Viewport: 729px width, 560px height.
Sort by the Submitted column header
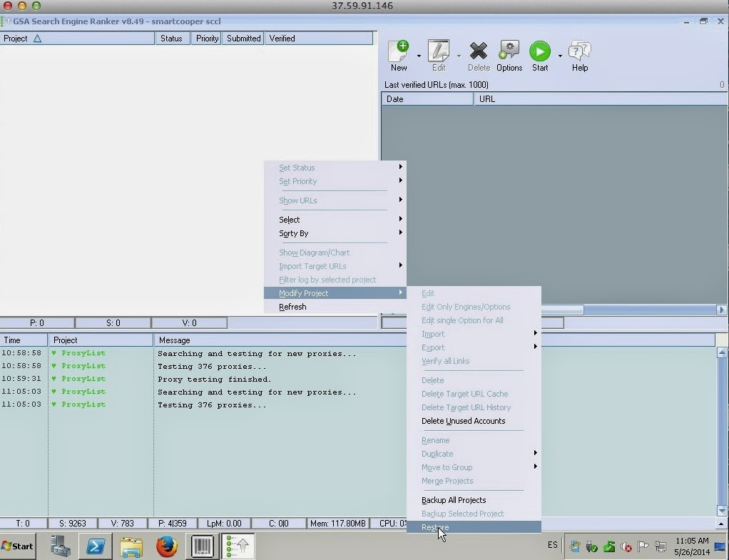pos(243,39)
